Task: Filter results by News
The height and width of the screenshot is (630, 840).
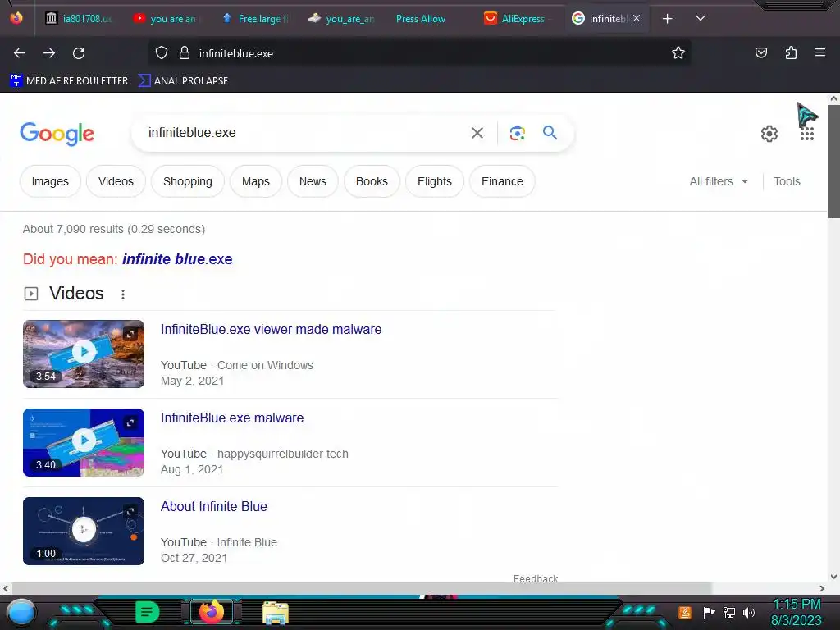Action: point(313,181)
